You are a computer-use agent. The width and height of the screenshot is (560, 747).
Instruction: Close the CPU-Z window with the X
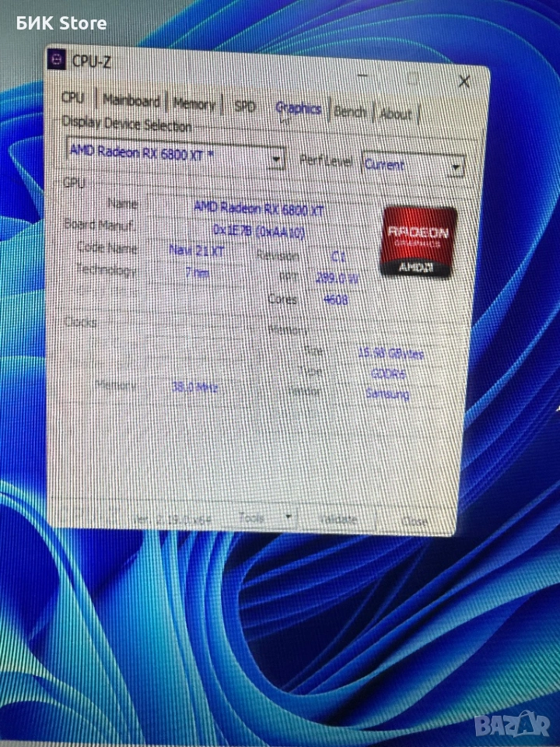pos(464,81)
